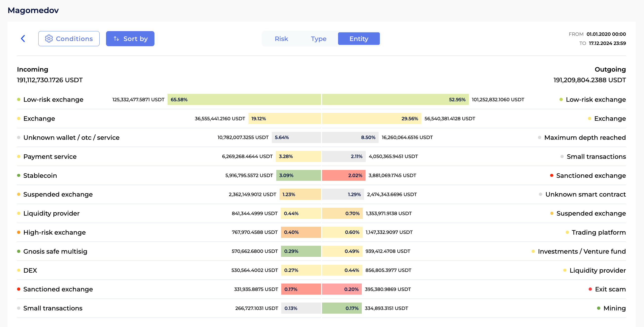Viewport: 644px width, 327px height.
Task: Click the red 2.02% Sanctioned exchange bar
Action: (343, 175)
